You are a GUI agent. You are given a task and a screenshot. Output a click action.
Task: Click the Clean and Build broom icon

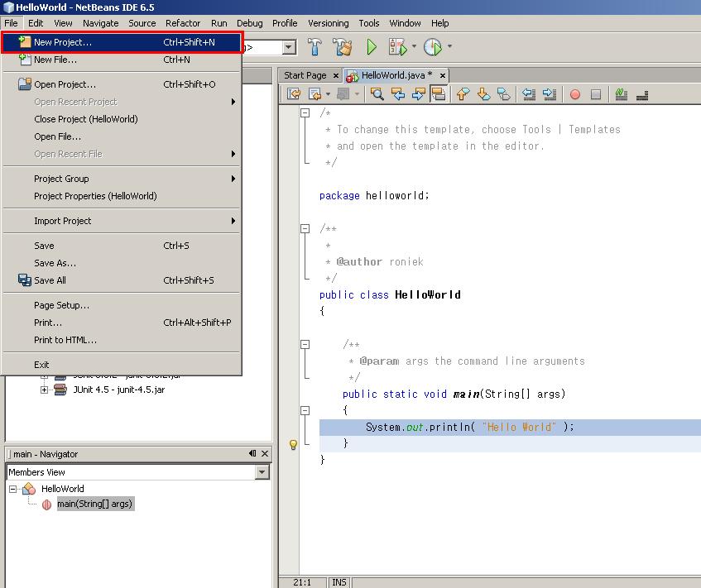[343, 46]
